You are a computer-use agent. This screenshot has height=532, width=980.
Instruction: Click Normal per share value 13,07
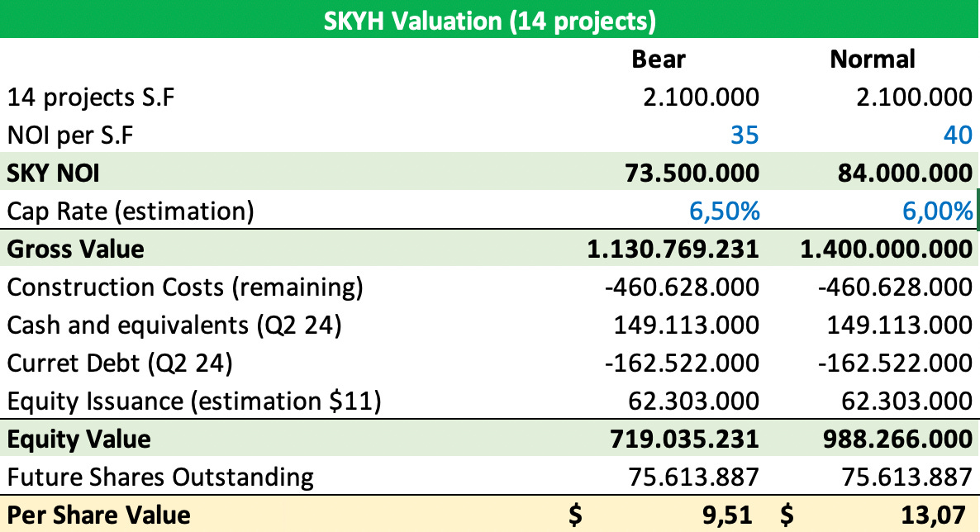click(933, 515)
